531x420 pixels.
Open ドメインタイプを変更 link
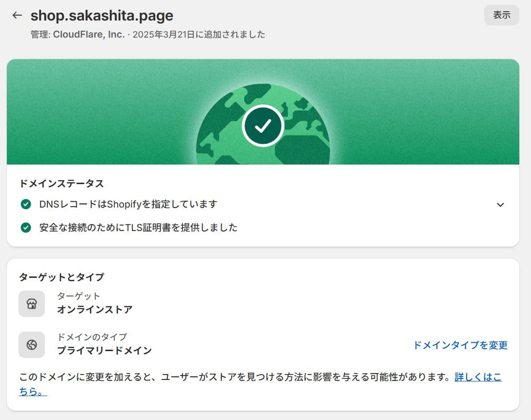tap(460, 345)
